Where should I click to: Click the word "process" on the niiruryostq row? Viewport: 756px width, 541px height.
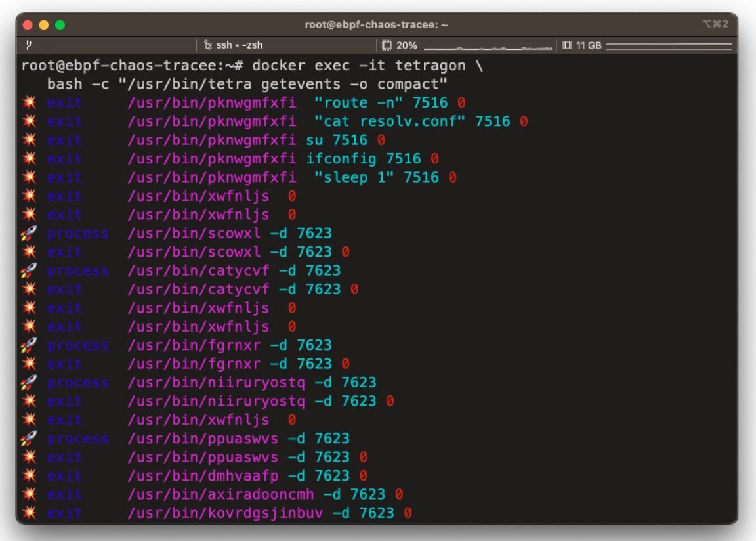(x=78, y=383)
